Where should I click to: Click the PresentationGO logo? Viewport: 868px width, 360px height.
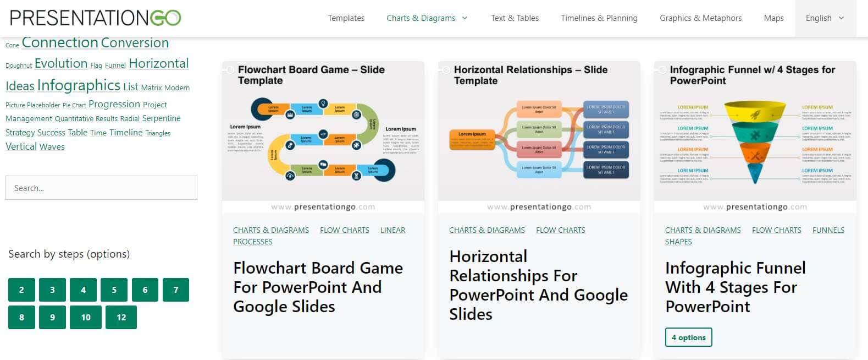click(93, 17)
